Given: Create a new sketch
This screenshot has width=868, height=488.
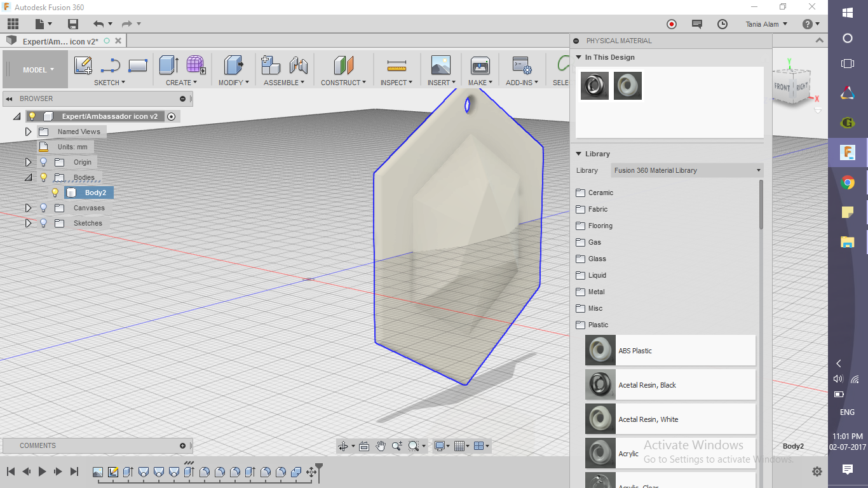Looking at the screenshot, I should (x=83, y=65).
